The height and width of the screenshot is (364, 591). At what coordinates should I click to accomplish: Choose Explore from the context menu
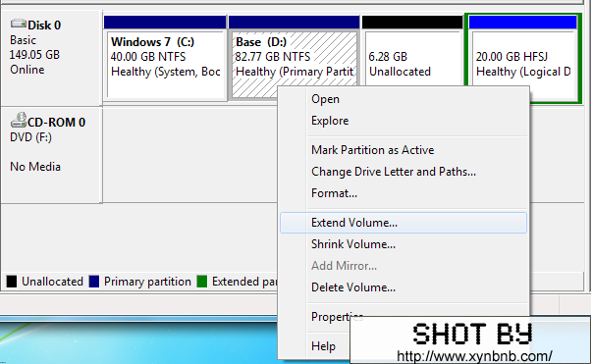tap(403, 121)
